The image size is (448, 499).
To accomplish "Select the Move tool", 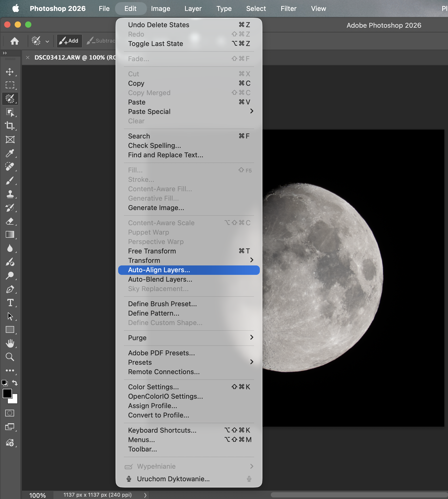I will point(10,72).
